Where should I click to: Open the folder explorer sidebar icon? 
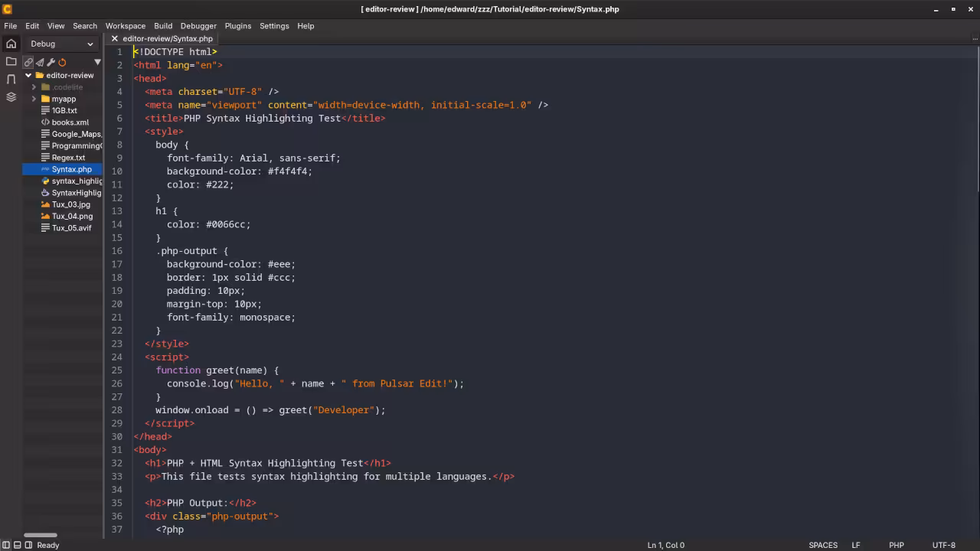pyautogui.click(x=11, y=61)
